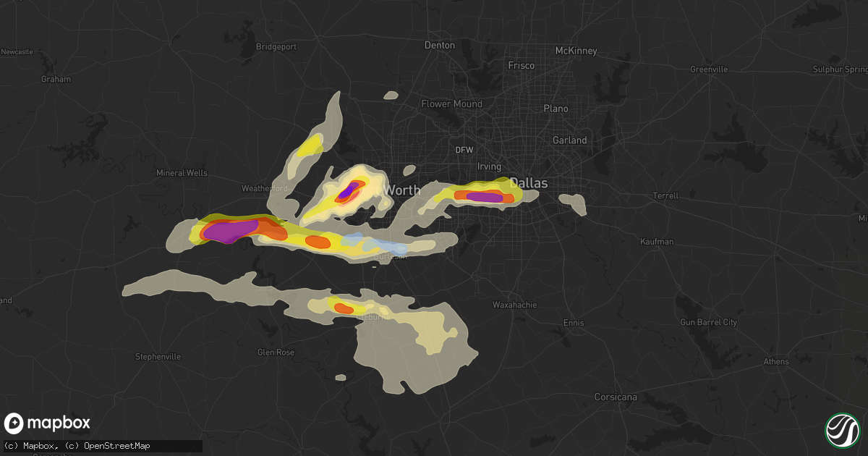Screen dimensions: 868x456
Task: Click the Worth label of Fort Worth
Action: 401,190
